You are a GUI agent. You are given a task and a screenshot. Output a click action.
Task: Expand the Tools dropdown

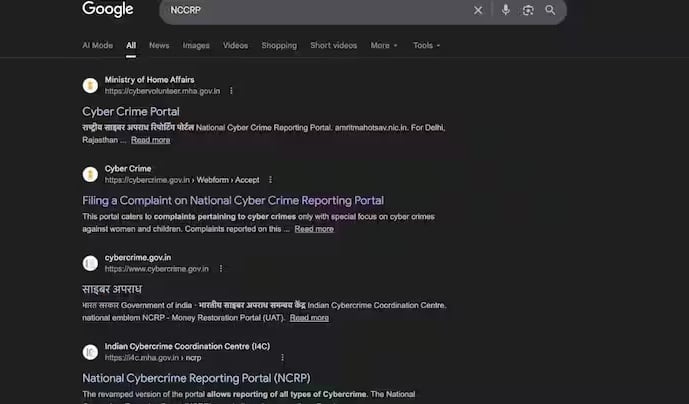point(426,45)
